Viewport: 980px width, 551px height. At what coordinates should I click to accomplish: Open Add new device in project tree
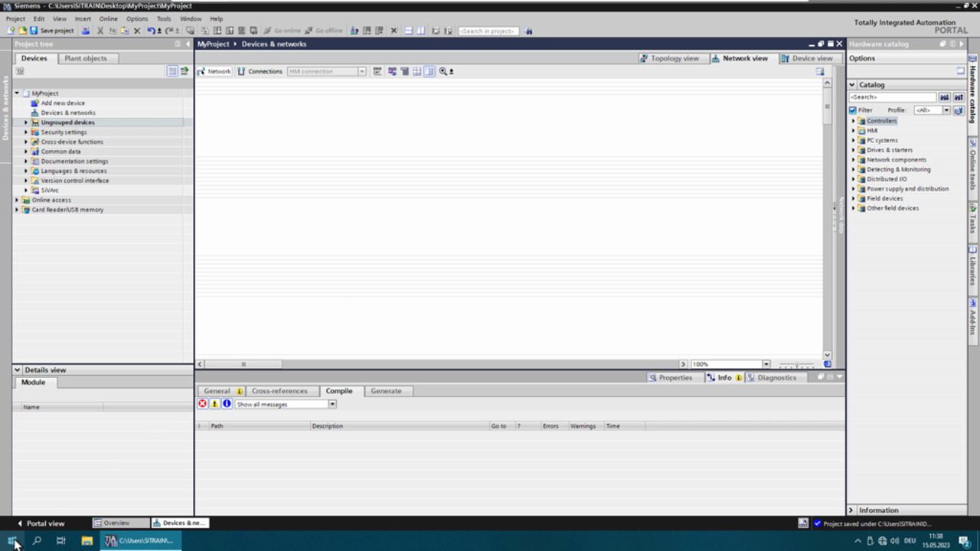[62, 103]
